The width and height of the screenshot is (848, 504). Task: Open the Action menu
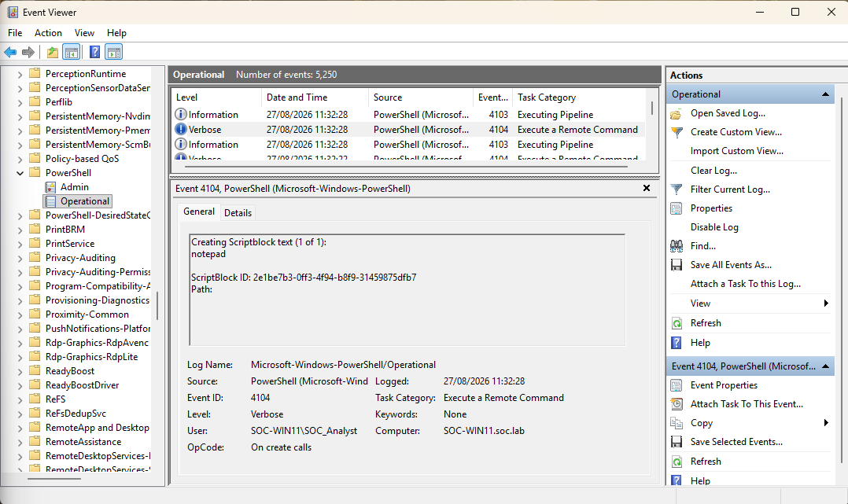[x=48, y=33]
